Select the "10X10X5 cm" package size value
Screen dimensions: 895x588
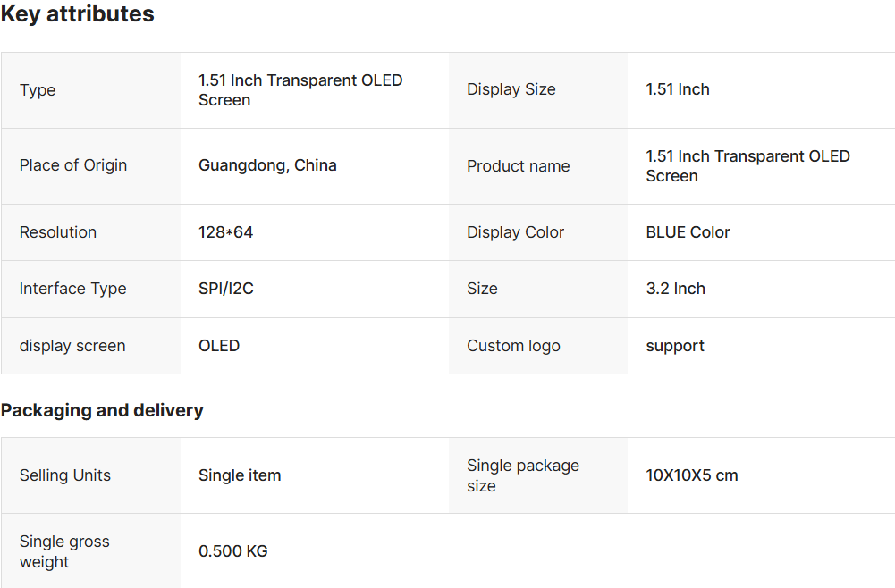tap(692, 475)
